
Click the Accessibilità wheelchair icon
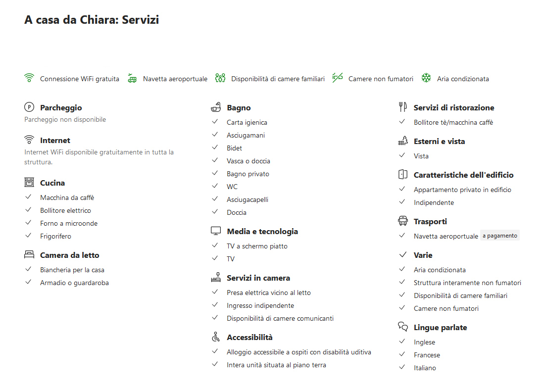(216, 337)
